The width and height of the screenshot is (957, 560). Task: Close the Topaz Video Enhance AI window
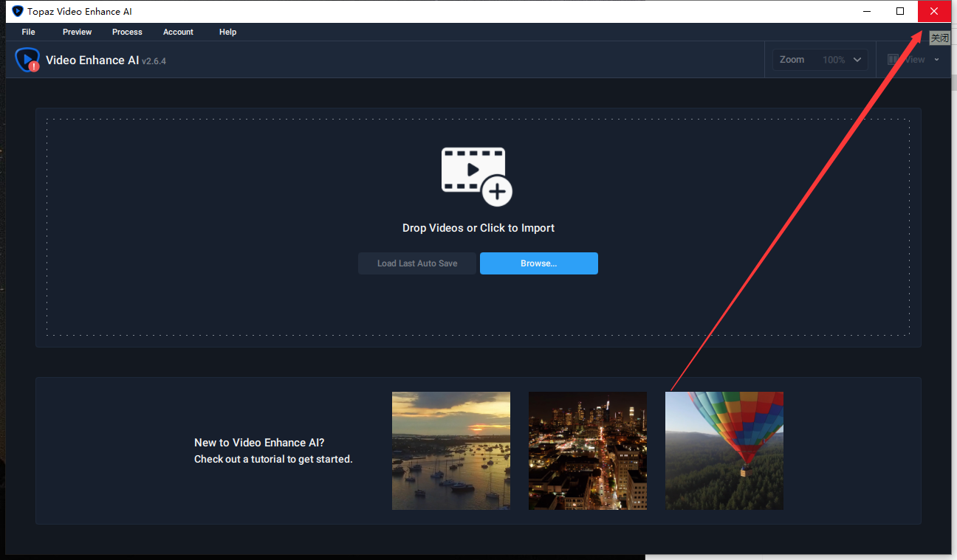click(934, 11)
